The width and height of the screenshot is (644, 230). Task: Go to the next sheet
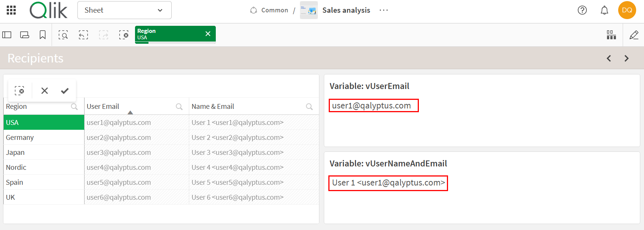[x=627, y=58]
